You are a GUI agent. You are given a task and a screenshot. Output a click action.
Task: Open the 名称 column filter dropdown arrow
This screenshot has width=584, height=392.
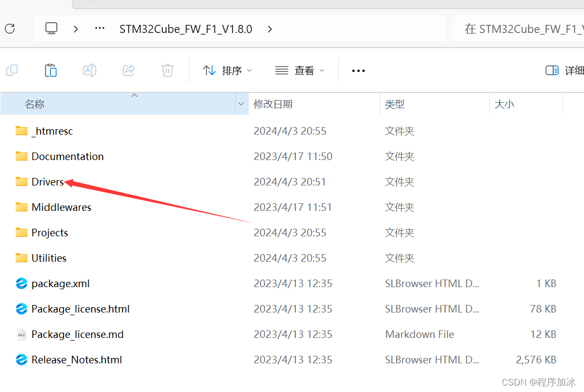241,104
